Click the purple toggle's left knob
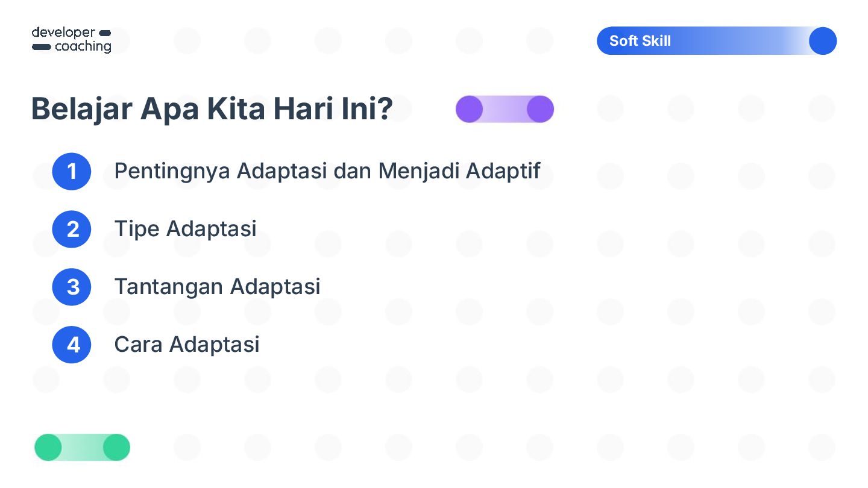The image size is (868, 488). pos(469,109)
